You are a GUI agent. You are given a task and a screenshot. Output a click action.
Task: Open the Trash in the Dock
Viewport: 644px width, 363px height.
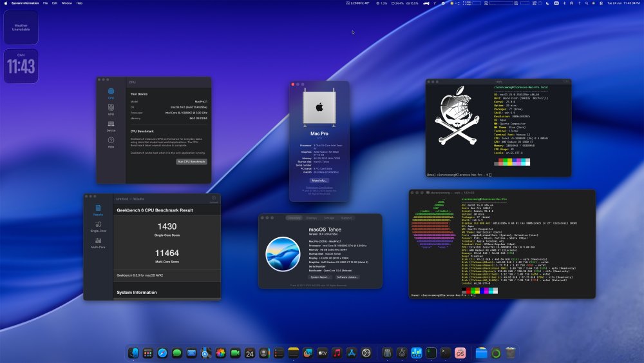511,353
